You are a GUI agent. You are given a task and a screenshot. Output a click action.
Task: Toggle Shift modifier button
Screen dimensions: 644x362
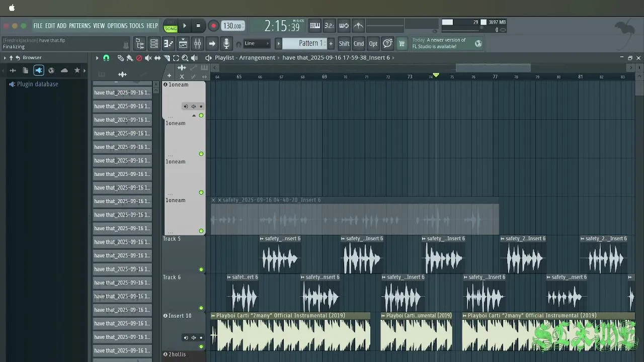[344, 44]
